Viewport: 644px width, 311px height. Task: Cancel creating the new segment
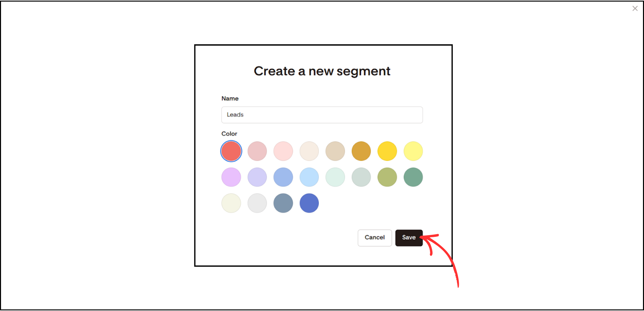click(375, 238)
